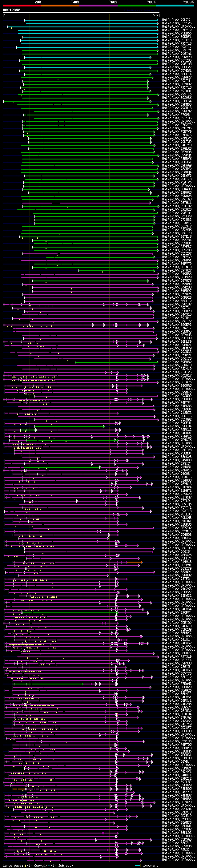Select hit UniRef100_A9XTM4
The height and width of the screenshot is (868, 197).
point(177,81)
